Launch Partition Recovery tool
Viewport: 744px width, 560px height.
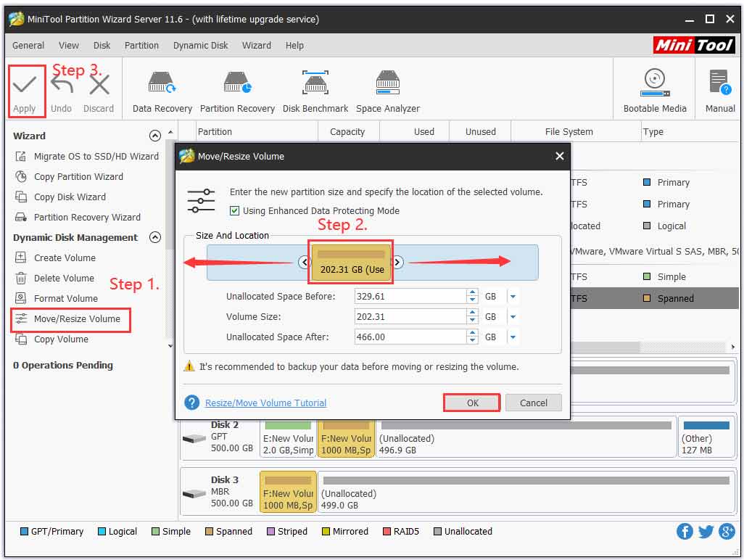(x=237, y=93)
